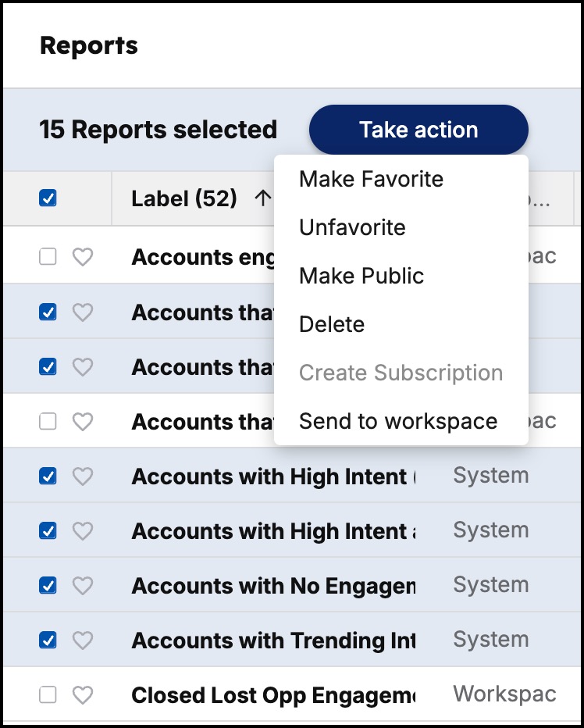Uncheck Accounts with High Intent a row
Viewport: 584px width, 728px height.
click(48, 530)
